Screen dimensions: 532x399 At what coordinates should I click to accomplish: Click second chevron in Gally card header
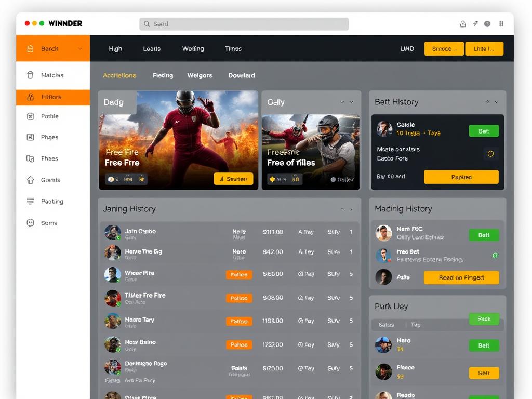point(352,102)
